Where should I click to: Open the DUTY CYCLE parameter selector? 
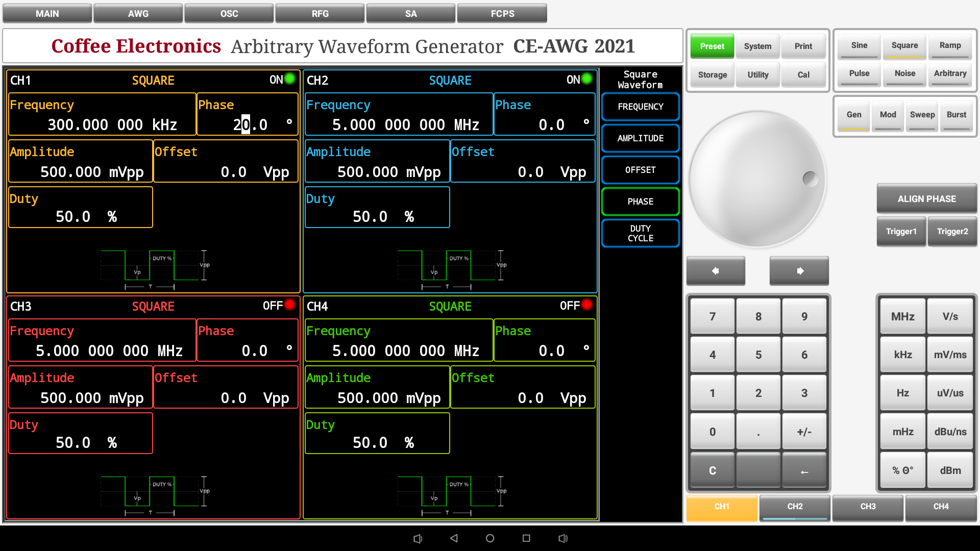640,233
